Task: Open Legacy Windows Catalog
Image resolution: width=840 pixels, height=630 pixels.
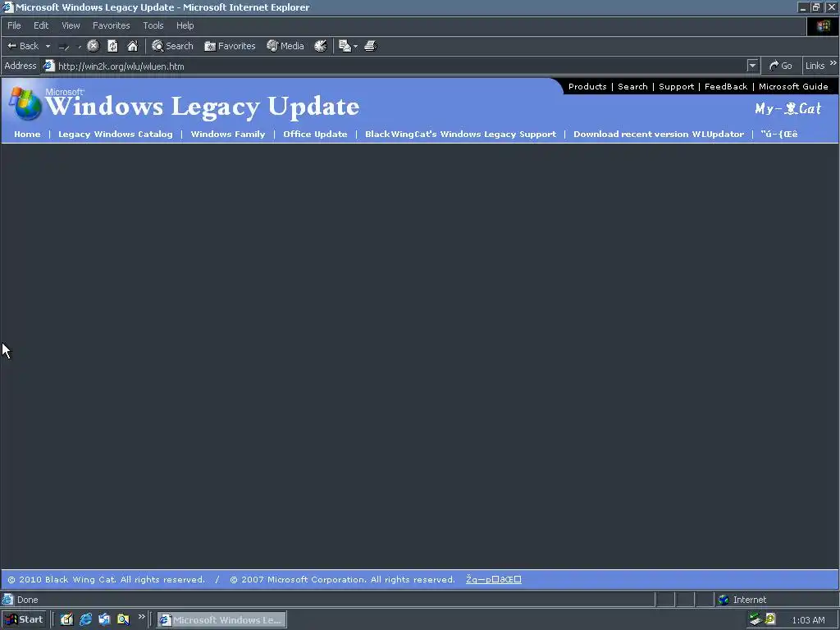Action: [x=115, y=135]
